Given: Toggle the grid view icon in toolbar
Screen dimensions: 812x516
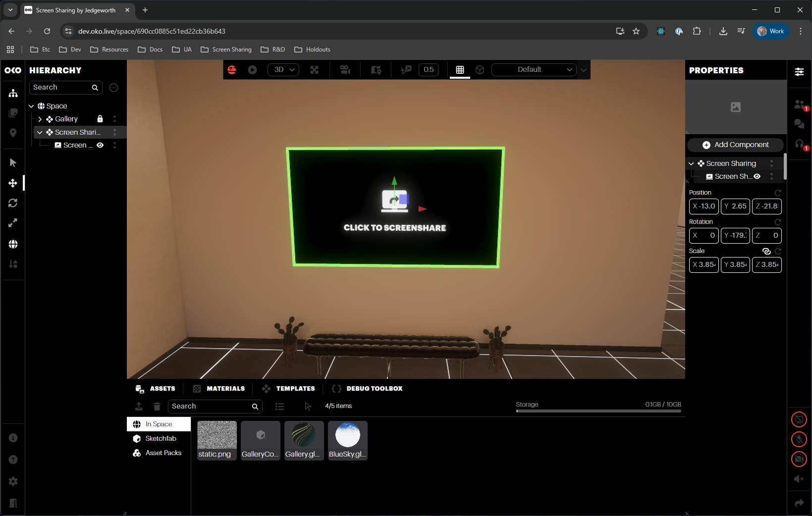Looking at the screenshot, I should click(x=460, y=70).
